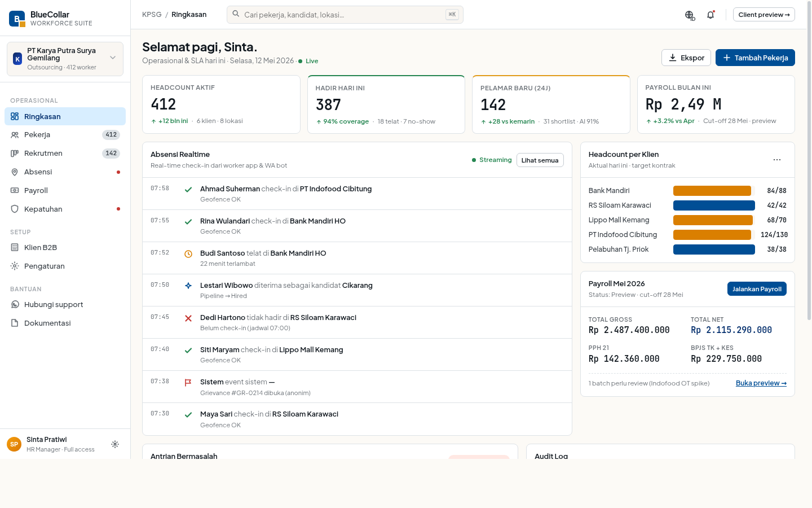Click the Headcount Aktif 412 card

click(221, 104)
